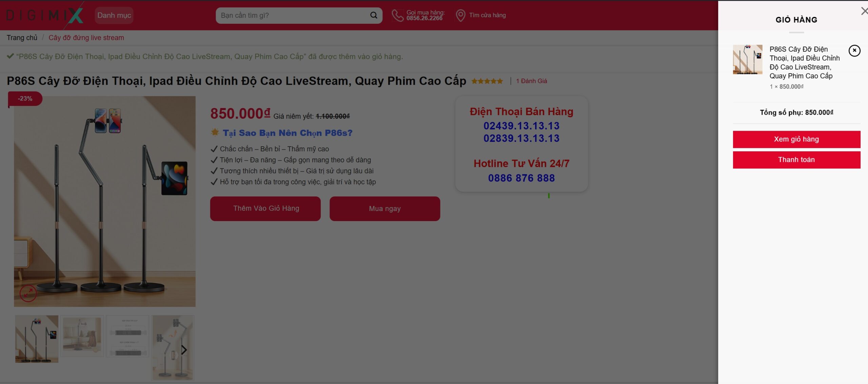Click the star icon beside Tại Sao heading
868x384 pixels.
coord(215,132)
